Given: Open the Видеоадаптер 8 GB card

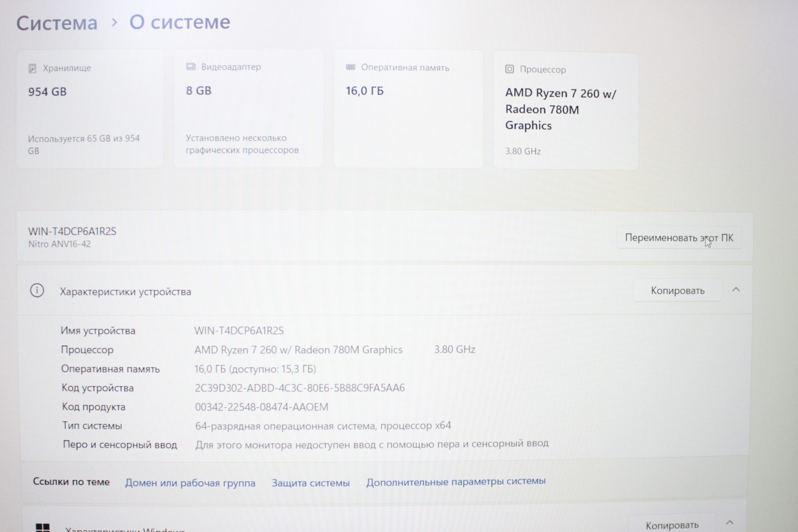Looking at the screenshot, I should (248, 108).
